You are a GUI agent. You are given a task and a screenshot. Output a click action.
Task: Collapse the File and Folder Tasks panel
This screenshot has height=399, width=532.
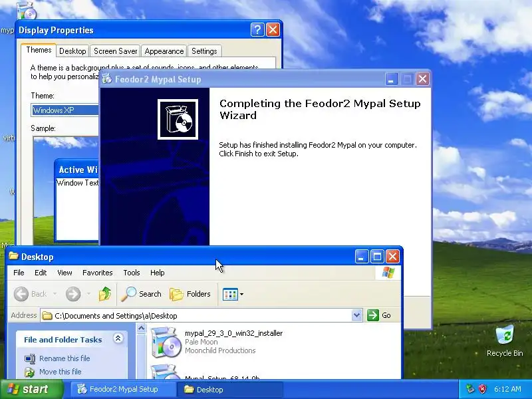coord(118,338)
